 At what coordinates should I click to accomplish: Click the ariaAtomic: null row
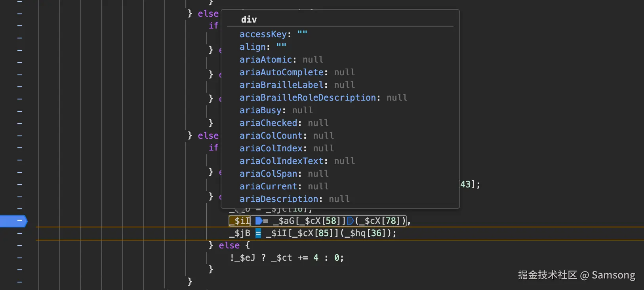281,59
